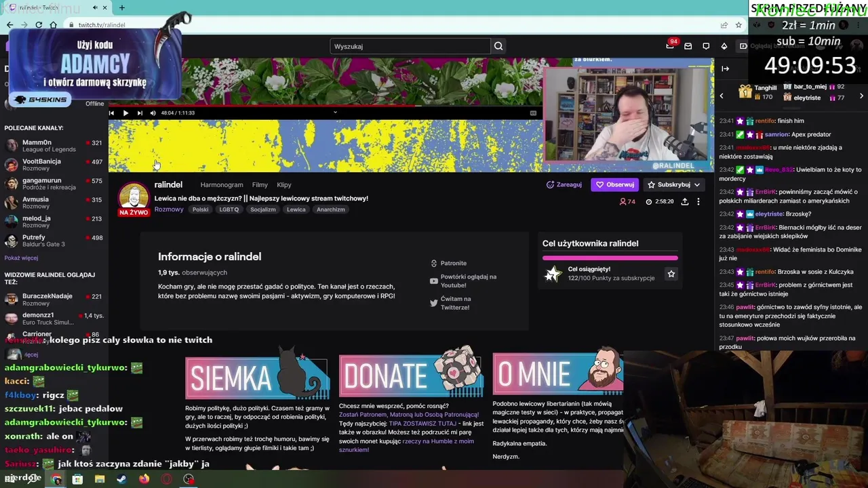Screen dimensions: 868x488
Task: Collapse the chat panel arrow
Action: coord(725,68)
